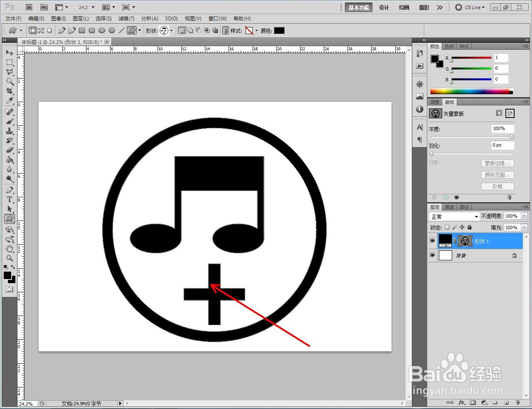The image size is (532, 409).
Task: Toggle visibility of the 背景 layer
Action: [x=432, y=255]
